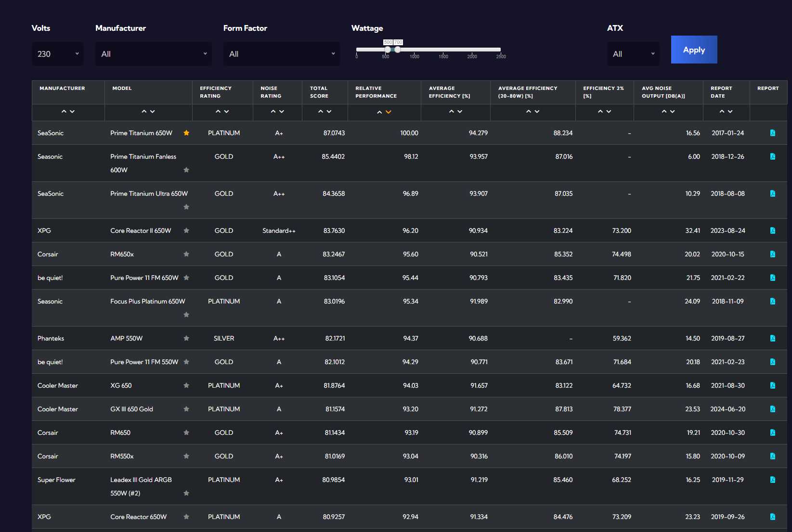792x532 pixels.
Task: Open the Core Reactor II 650W report PDF
Action: click(x=772, y=231)
